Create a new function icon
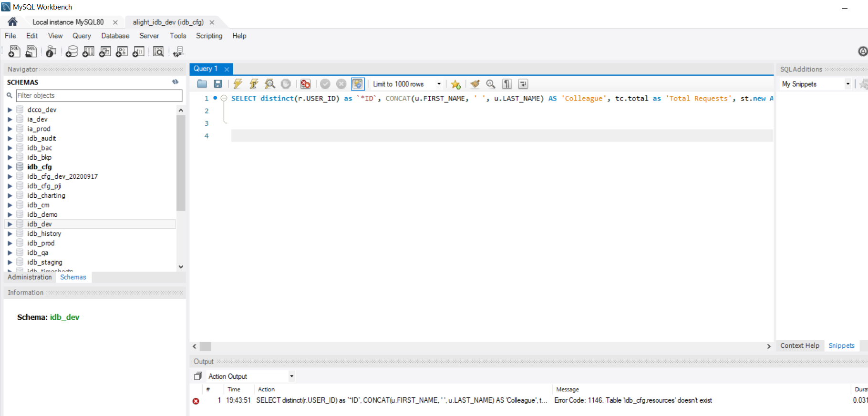 click(138, 51)
